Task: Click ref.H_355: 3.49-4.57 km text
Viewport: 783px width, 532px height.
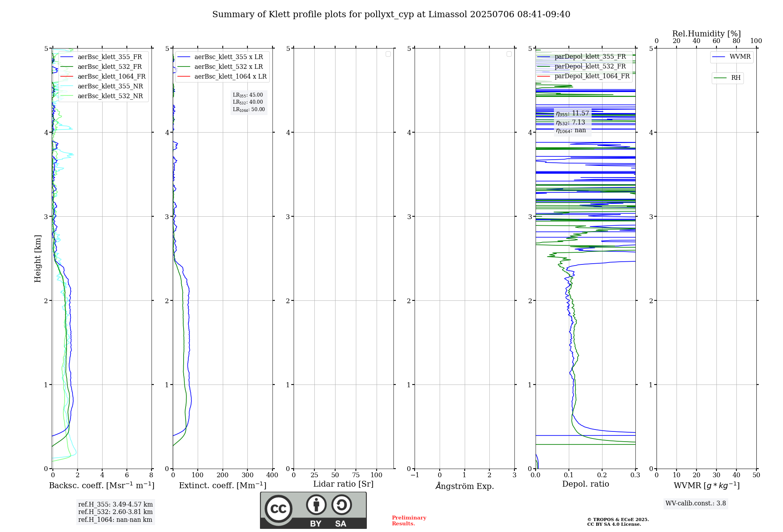Action: click(115, 505)
